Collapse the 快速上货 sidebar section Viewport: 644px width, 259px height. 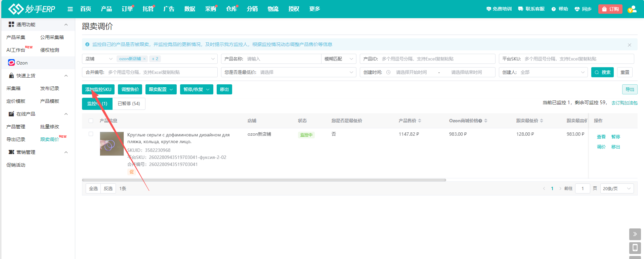coord(66,76)
